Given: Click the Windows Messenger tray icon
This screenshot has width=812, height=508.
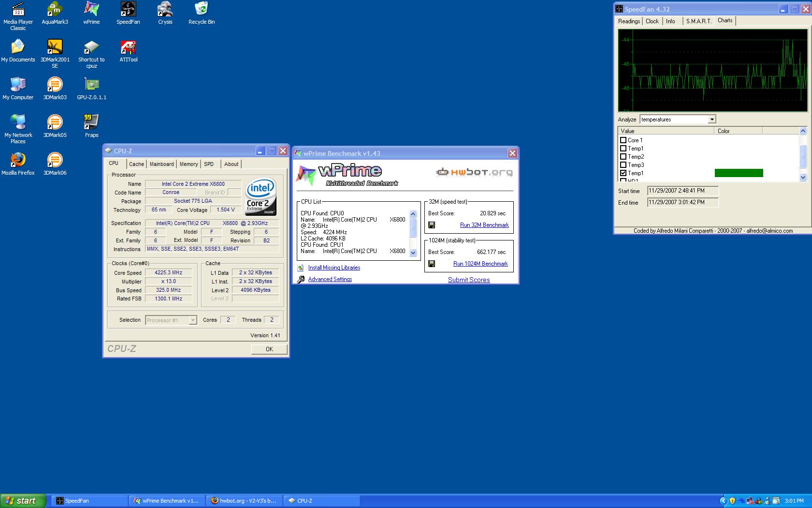Looking at the screenshot, I should pyautogui.click(x=768, y=501).
